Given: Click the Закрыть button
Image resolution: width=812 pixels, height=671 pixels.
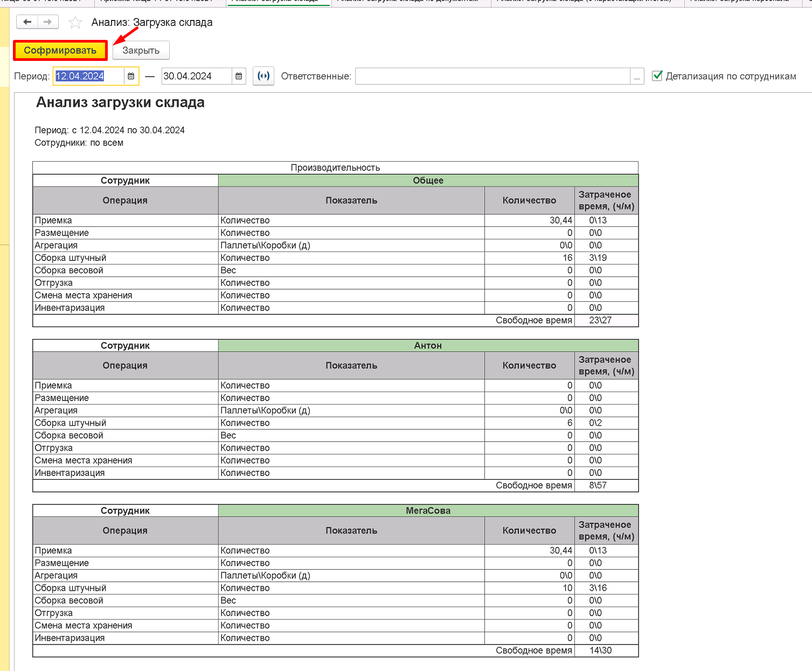Looking at the screenshot, I should (141, 51).
